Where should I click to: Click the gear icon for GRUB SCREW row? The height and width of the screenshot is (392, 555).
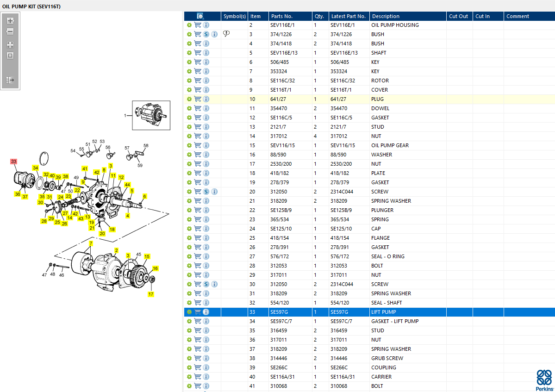tap(189, 358)
